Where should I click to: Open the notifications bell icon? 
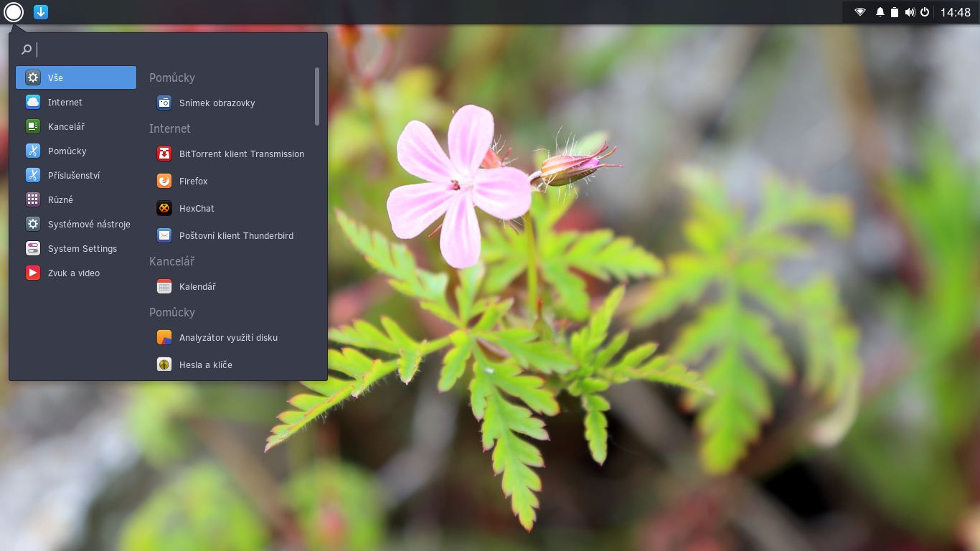[880, 12]
